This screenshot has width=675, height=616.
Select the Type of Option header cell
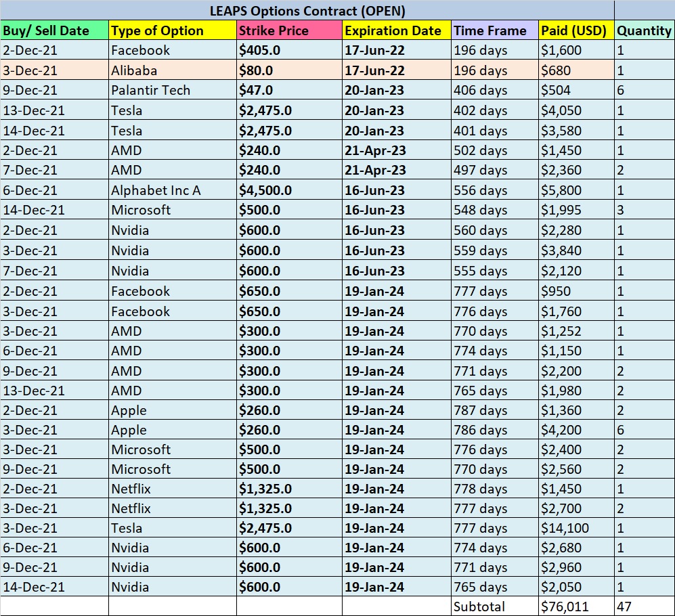click(x=172, y=30)
